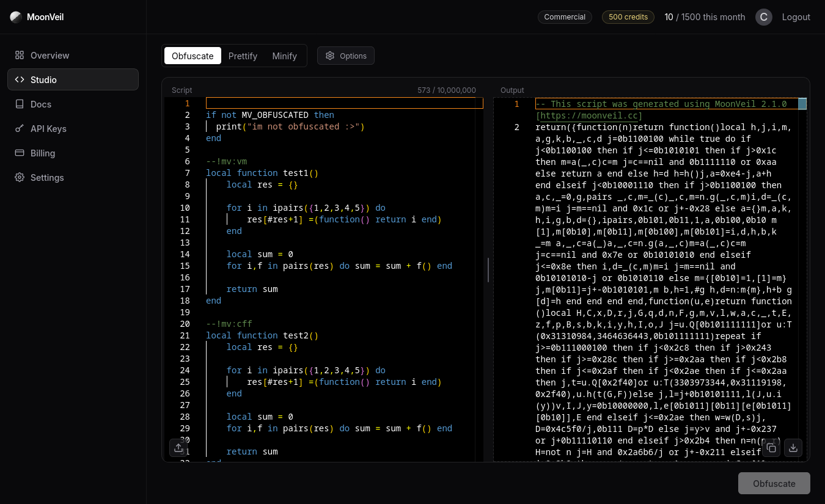Click the Docs book icon
Screen dimensions: 825x504
tap(20, 104)
